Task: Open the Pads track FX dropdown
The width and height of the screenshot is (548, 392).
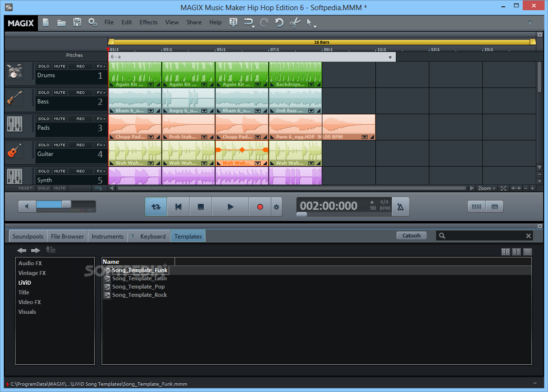Action: click(x=101, y=119)
